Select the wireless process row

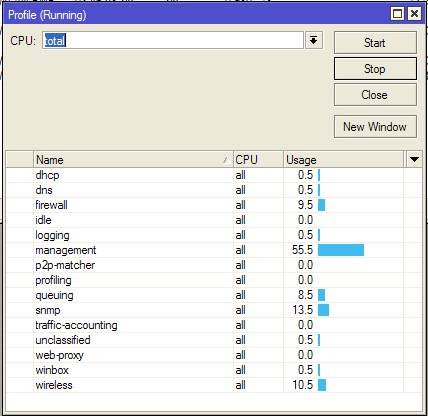[214, 385]
